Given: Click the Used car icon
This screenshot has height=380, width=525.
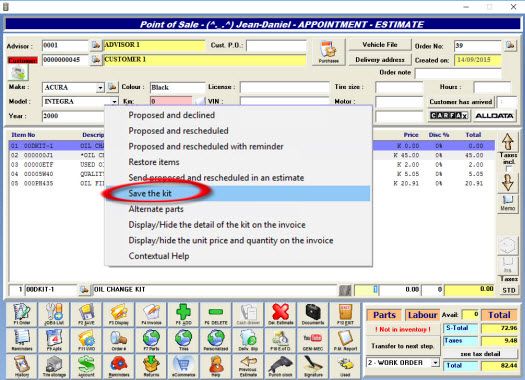Looking at the screenshot, I should 345,366.
